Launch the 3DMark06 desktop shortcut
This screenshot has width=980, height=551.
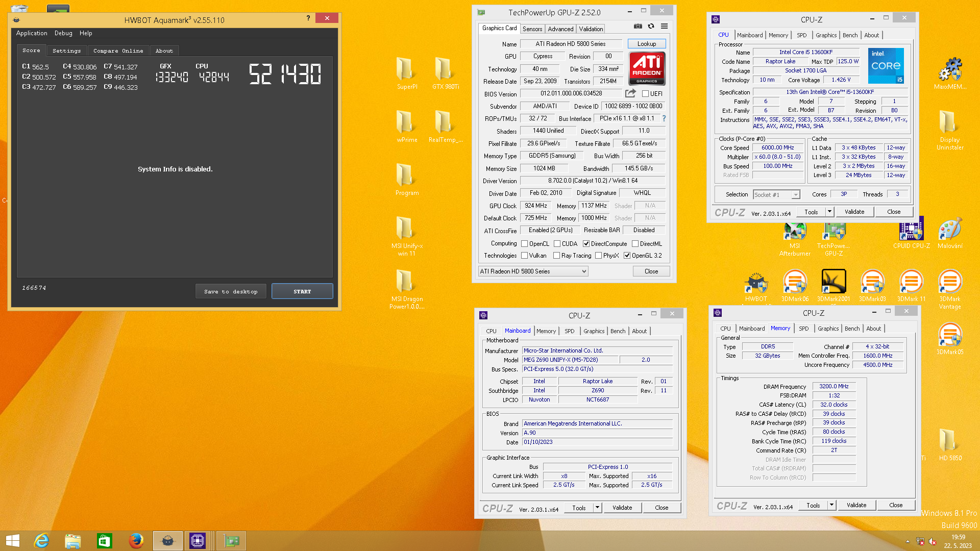point(795,287)
